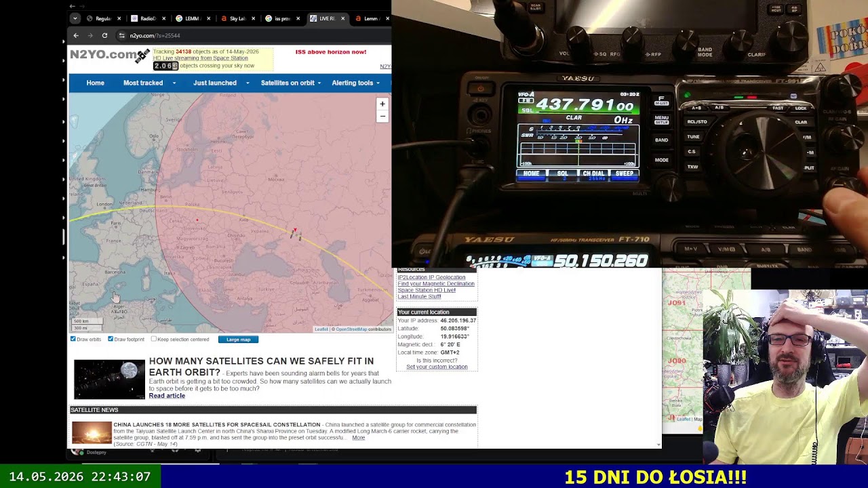Image resolution: width=868 pixels, height=488 pixels.
Task: Select the local time zone value GMT+2
Action: 450,353
